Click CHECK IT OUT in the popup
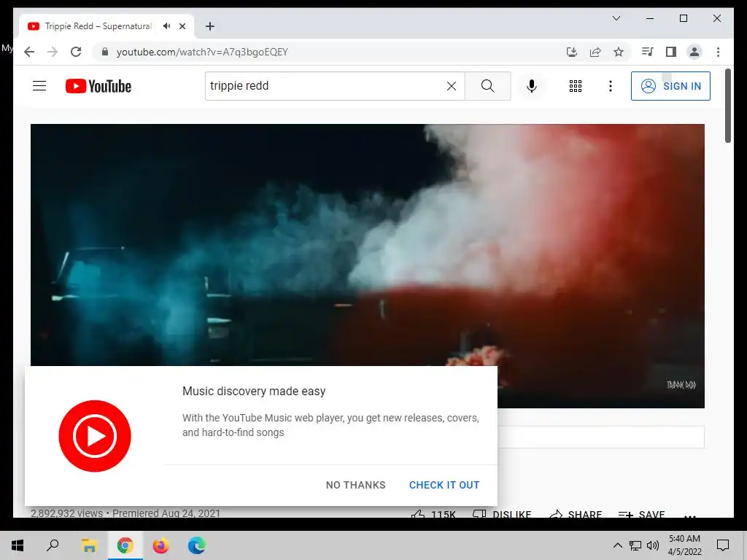747x560 pixels. tap(444, 485)
